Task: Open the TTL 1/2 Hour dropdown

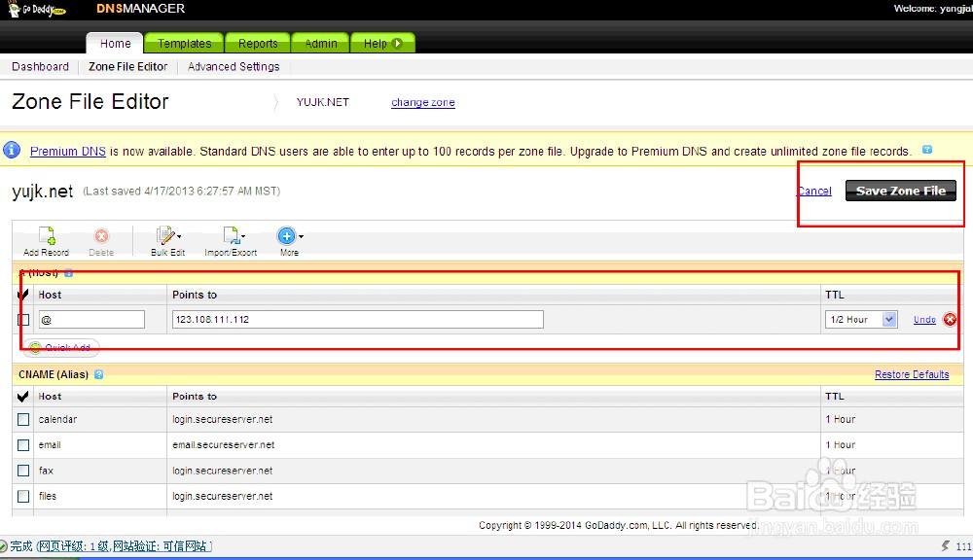Action: [x=861, y=320]
